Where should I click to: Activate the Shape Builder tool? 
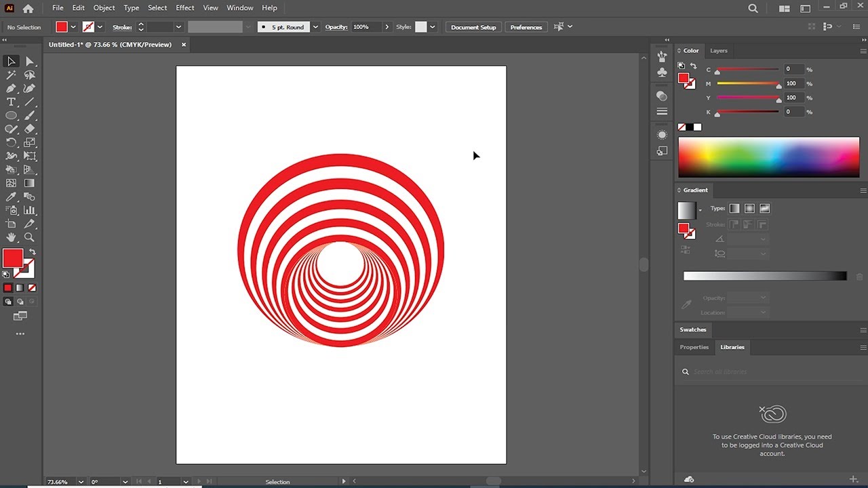pos(11,169)
